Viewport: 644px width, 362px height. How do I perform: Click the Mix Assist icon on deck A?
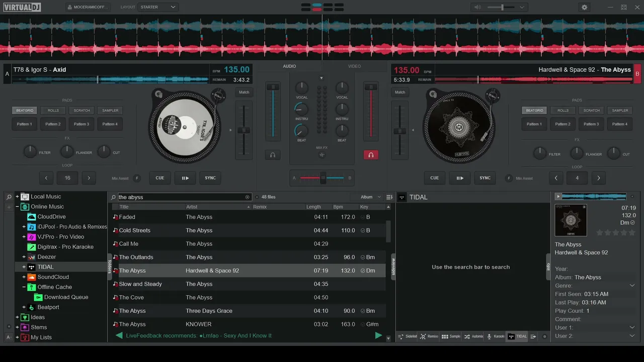click(137, 178)
